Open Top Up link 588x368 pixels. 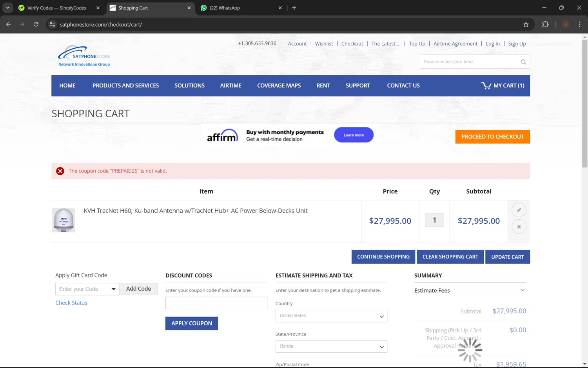(x=417, y=44)
